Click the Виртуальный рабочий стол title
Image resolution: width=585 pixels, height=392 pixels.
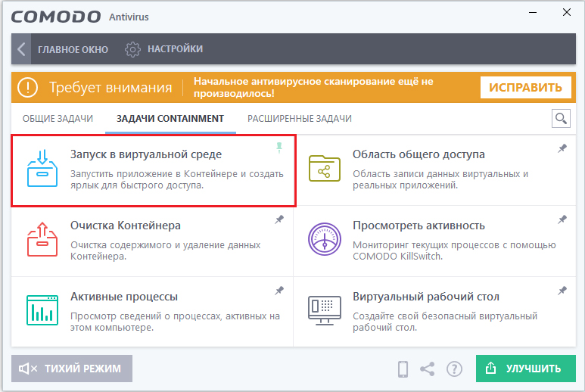[x=425, y=297]
